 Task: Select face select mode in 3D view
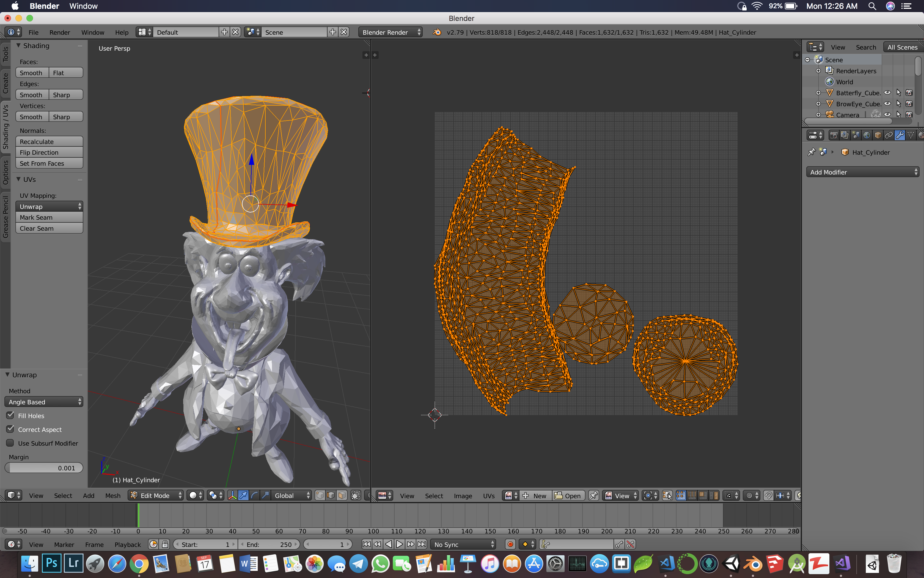[342, 495]
